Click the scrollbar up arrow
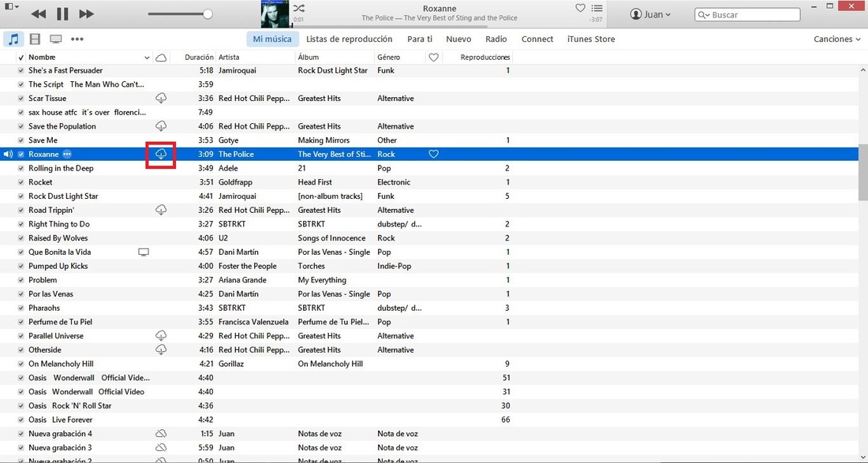The height and width of the screenshot is (463, 868). pos(863,70)
